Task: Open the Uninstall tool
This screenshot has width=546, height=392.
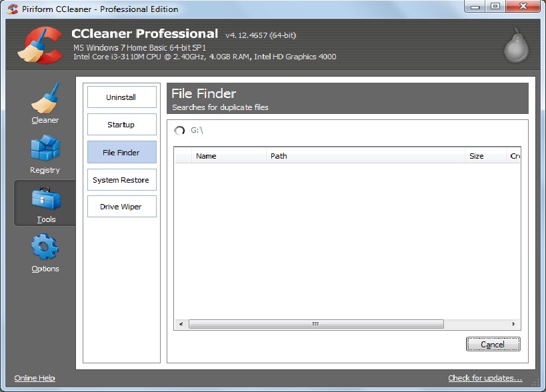Action: [121, 97]
